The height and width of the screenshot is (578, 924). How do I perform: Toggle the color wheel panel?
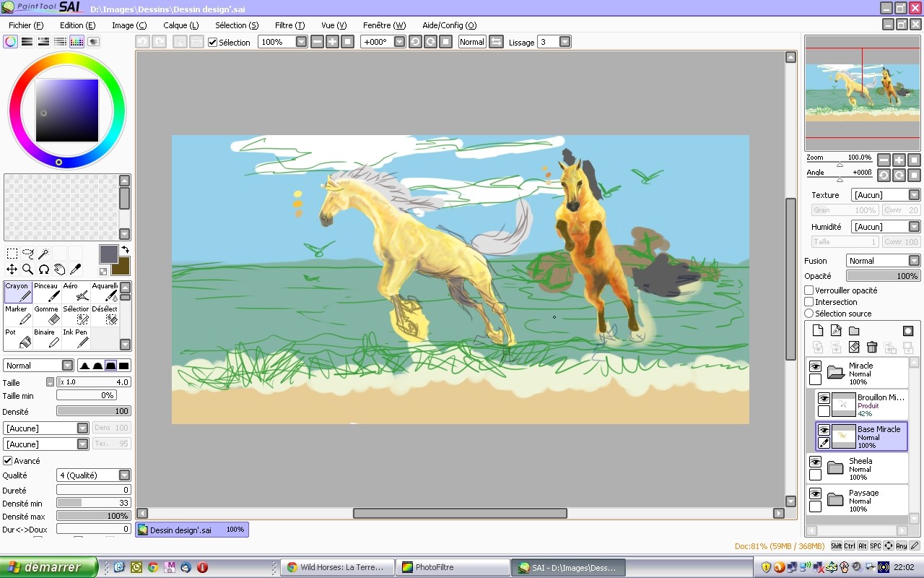point(10,42)
